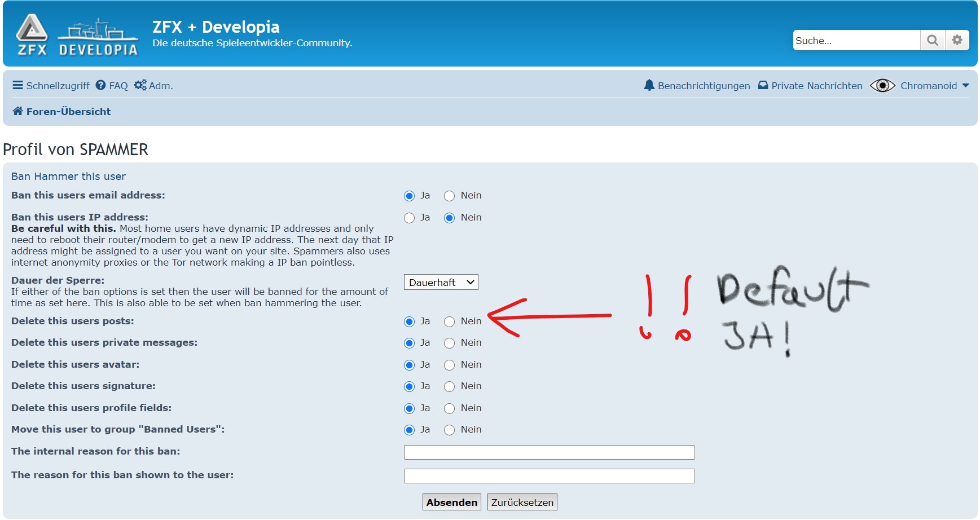Go to Foren-Übersicht home link
980x520 pixels.
62,112
